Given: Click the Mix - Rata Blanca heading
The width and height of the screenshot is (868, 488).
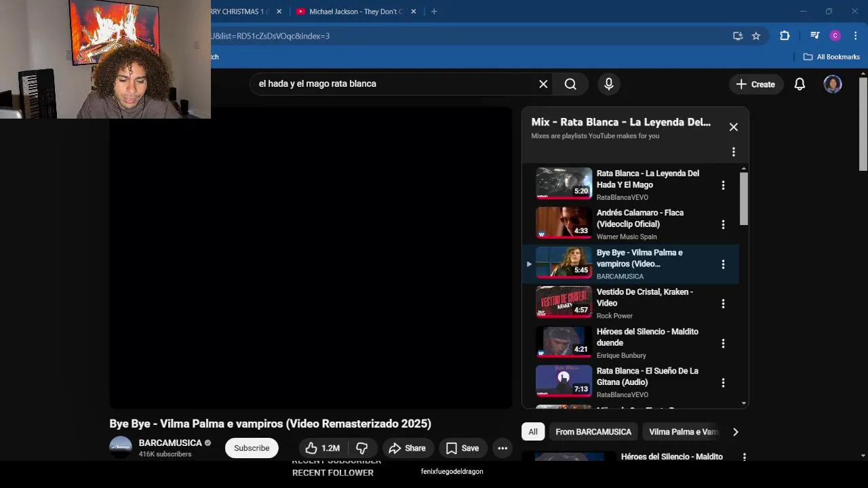Looking at the screenshot, I should click(x=621, y=122).
